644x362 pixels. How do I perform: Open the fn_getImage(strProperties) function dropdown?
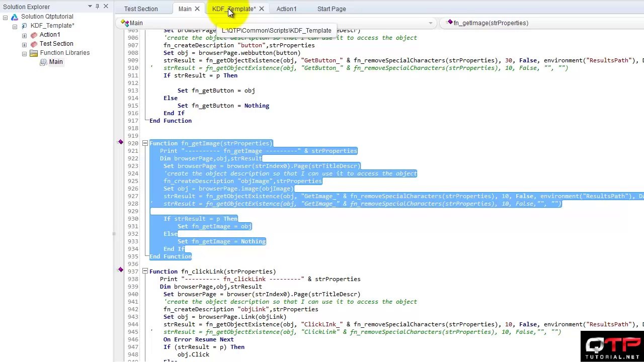(x=542, y=23)
